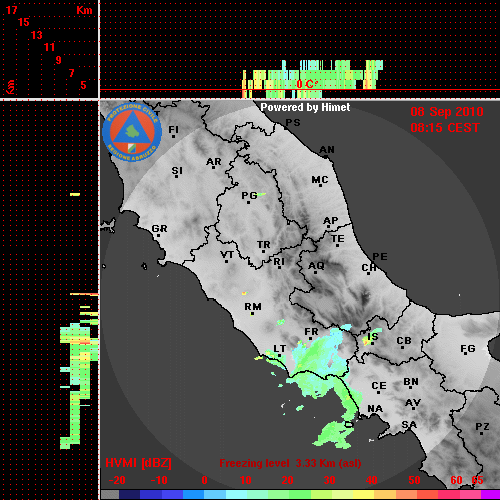
Task: Click the GR city label
Action: 159,229
